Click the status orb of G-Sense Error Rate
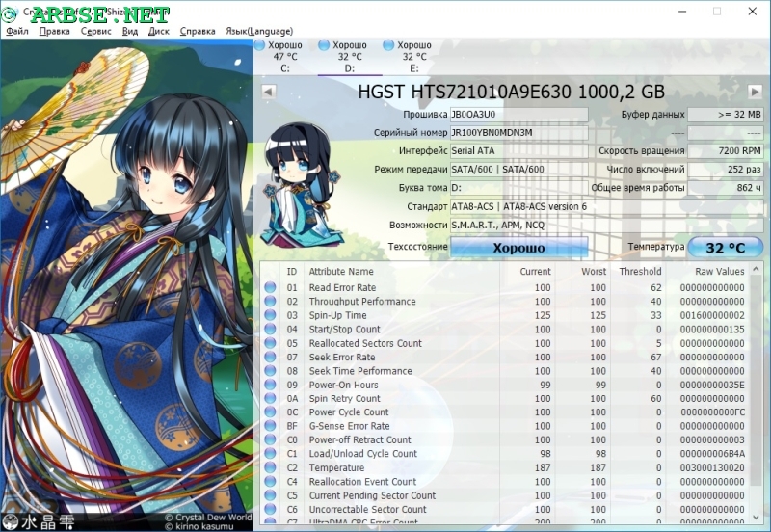Screen dimensions: 771x532 point(270,426)
